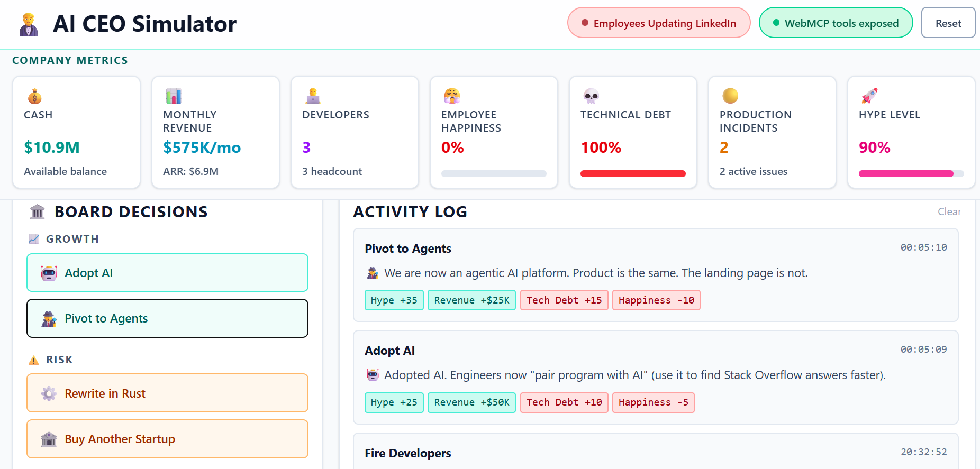Screen dimensions: 980x469
Task: Click the Available balance caption
Action: point(66,171)
